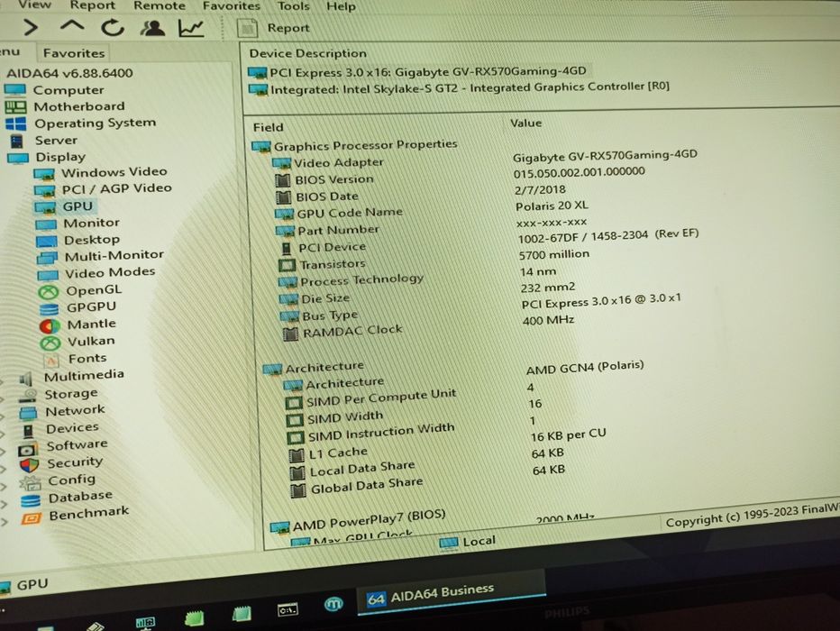Viewport: 840px width, 631px height.
Task: Select the Multimedia speaker icon
Action: click(x=26, y=380)
